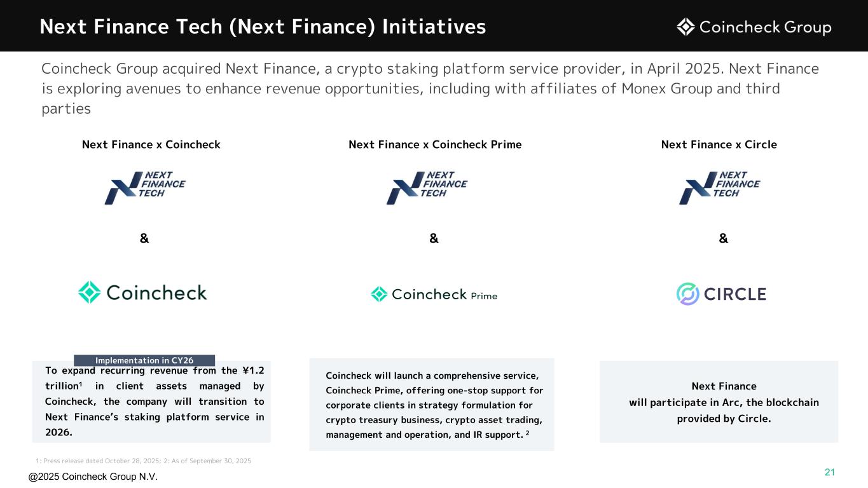
Task: Select the ampersand above the Coincheck logo
Action: coord(144,238)
